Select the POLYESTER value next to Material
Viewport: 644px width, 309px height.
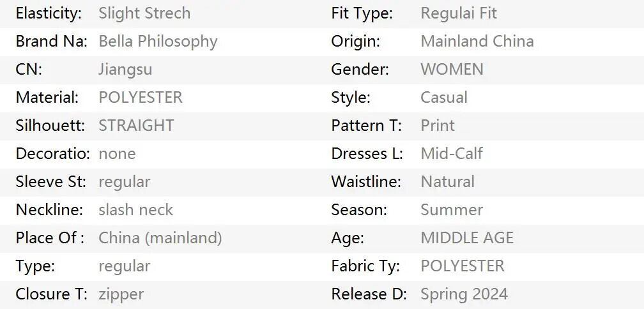(x=141, y=98)
